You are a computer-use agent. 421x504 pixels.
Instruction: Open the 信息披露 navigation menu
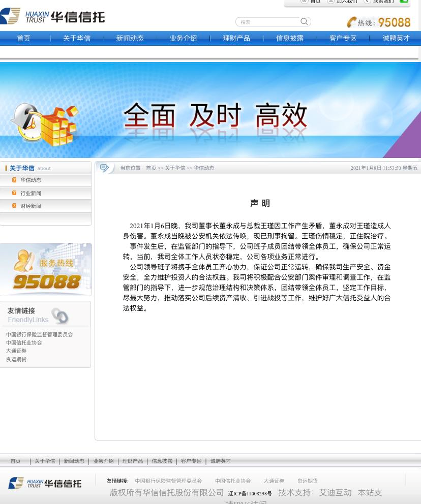(289, 38)
